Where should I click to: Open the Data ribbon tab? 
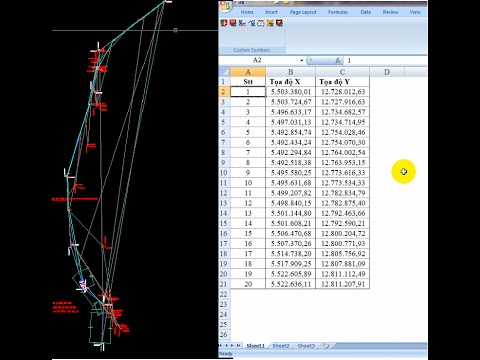tap(366, 12)
